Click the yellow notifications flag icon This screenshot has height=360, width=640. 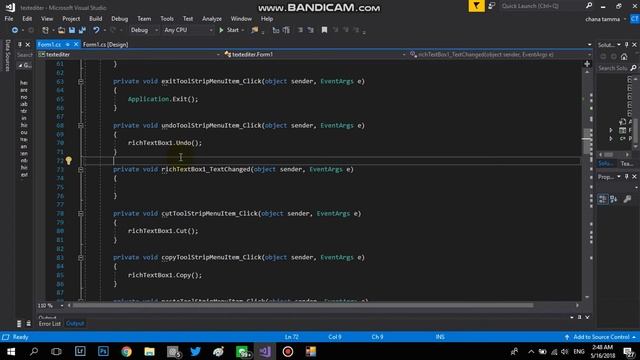click(x=476, y=6)
